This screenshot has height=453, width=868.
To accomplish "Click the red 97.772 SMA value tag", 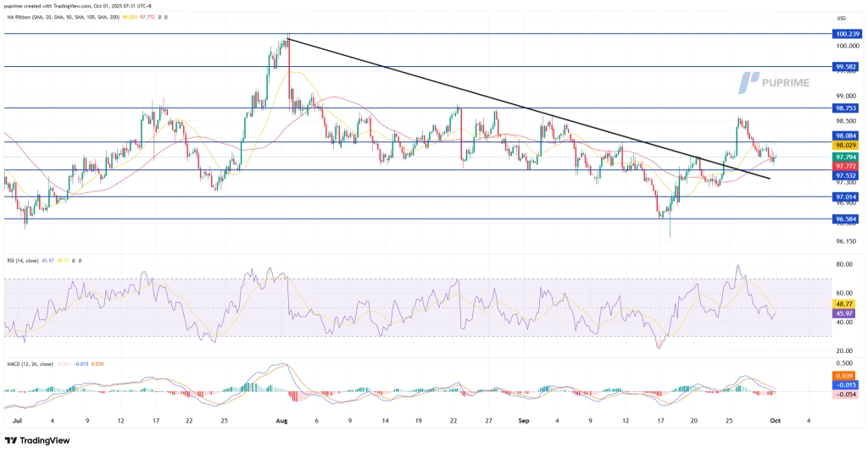I will coord(847,166).
